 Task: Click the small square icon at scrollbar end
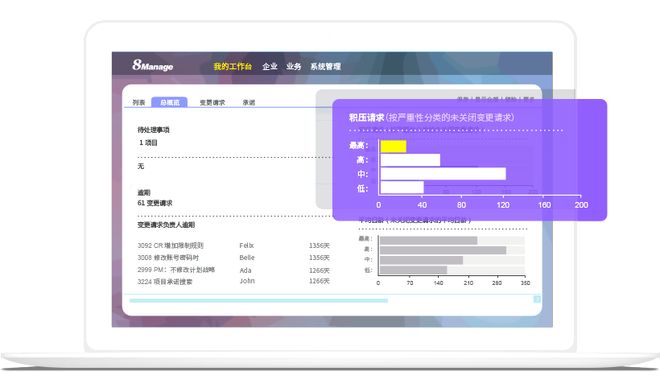(x=537, y=299)
